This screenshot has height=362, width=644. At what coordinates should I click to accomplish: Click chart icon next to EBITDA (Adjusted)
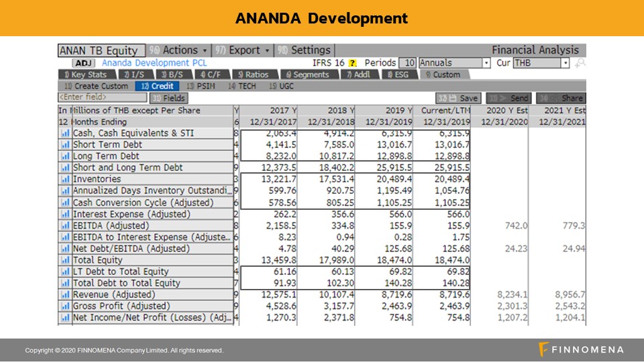point(66,226)
